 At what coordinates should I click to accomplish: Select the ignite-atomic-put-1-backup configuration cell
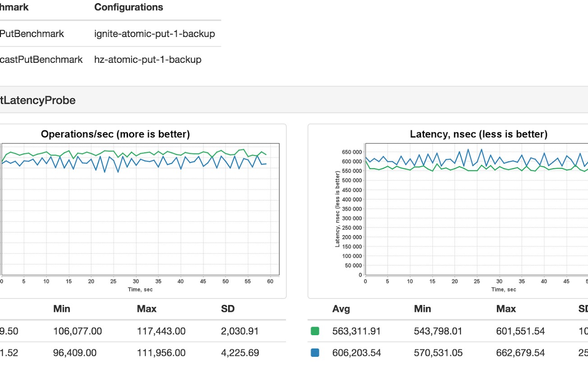point(154,34)
